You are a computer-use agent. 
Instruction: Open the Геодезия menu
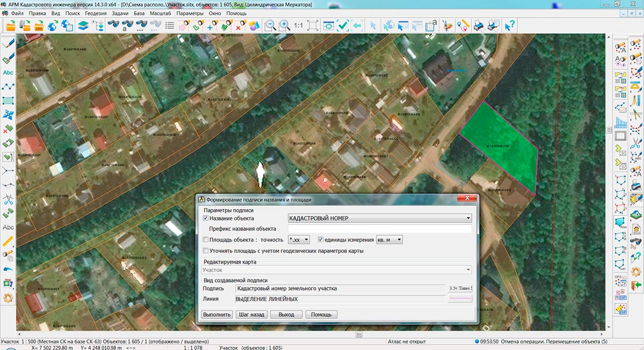(x=96, y=13)
